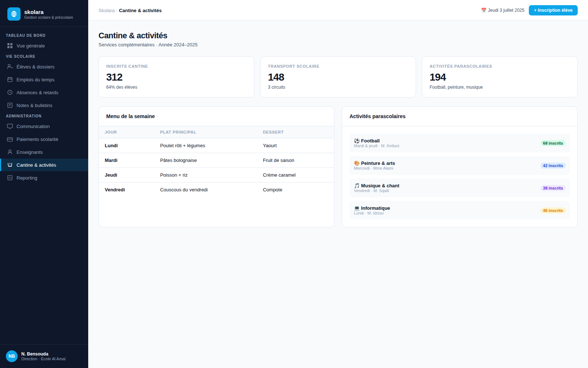Image resolution: width=588 pixels, height=368 pixels.
Task: Click the Paiements scolarité card icon
Action: pos(10,139)
